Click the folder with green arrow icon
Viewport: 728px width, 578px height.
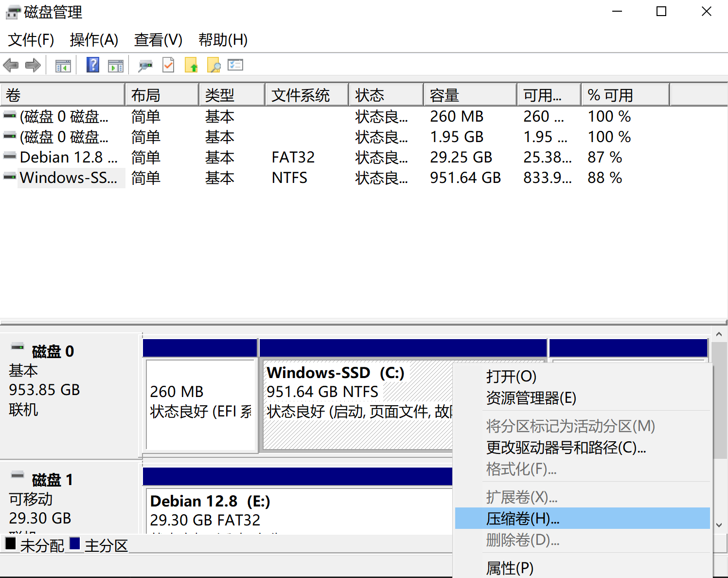[191, 65]
